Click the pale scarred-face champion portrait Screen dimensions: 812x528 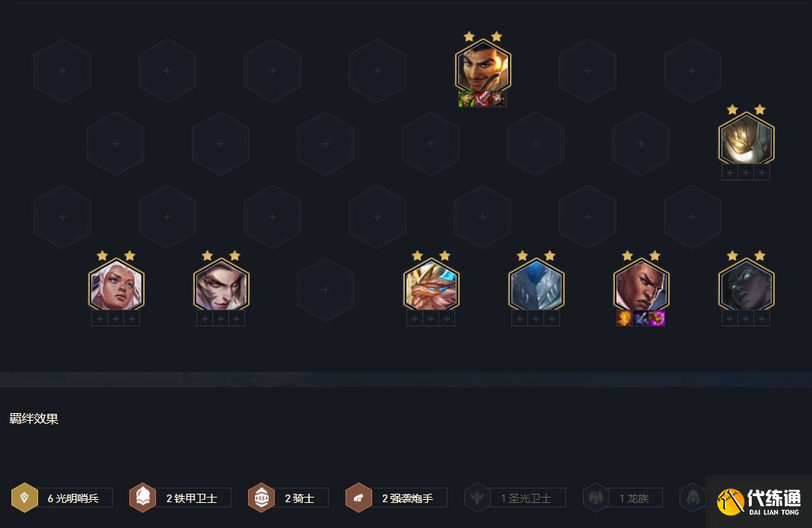click(221, 286)
